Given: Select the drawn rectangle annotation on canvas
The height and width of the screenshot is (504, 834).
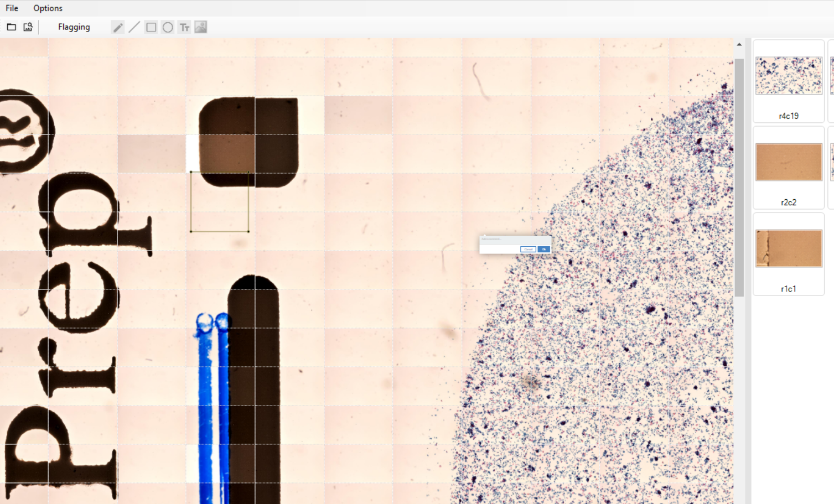Looking at the screenshot, I should coord(220,202).
